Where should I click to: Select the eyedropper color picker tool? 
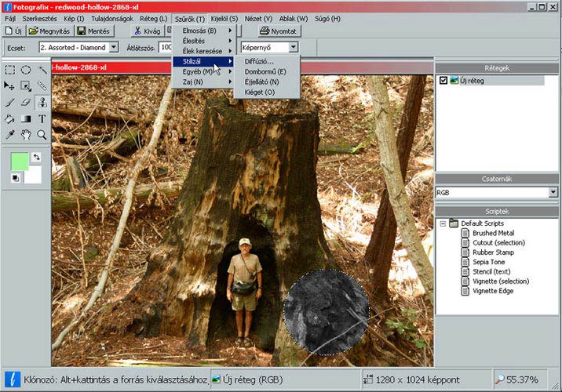coord(9,135)
